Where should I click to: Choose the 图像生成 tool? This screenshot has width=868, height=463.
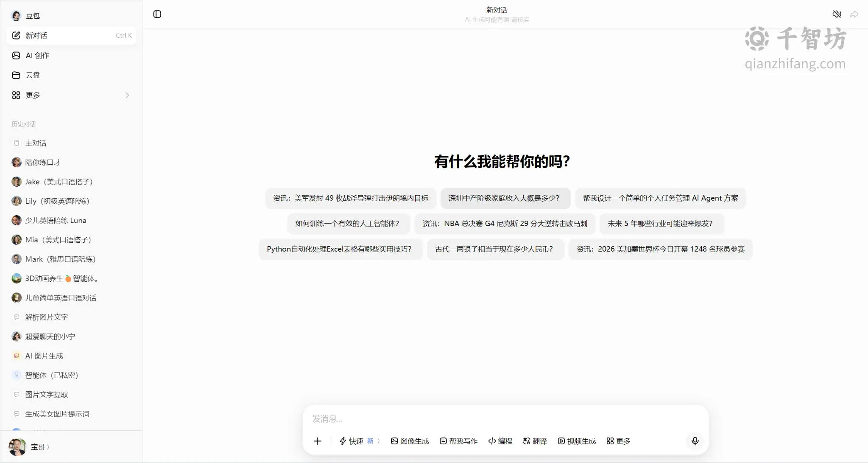tap(410, 441)
